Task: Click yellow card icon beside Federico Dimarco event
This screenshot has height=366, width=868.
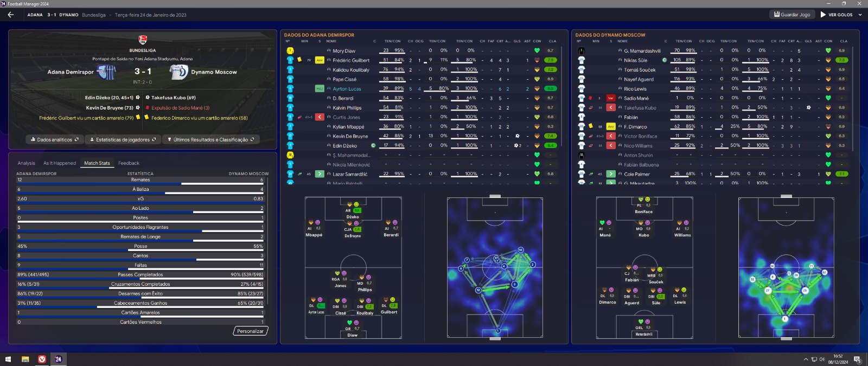Action: [146, 117]
